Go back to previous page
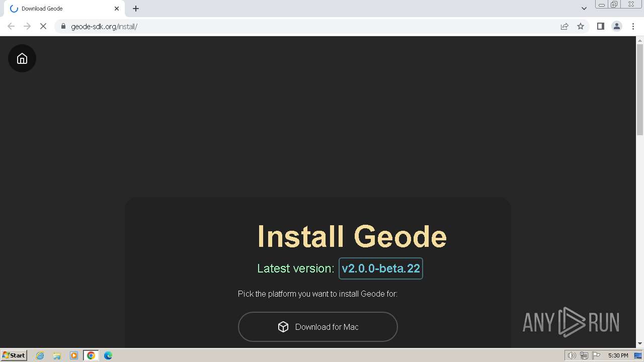 (x=11, y=26)
